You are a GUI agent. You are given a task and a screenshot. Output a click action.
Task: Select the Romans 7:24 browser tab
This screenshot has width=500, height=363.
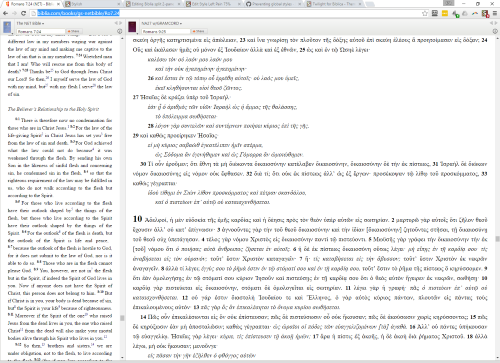(32, 4)
